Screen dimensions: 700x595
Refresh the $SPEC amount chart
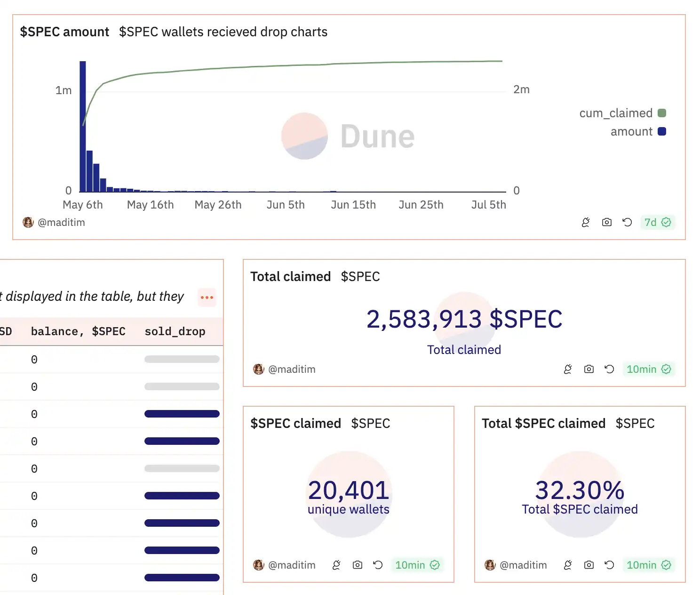(627, 222)
